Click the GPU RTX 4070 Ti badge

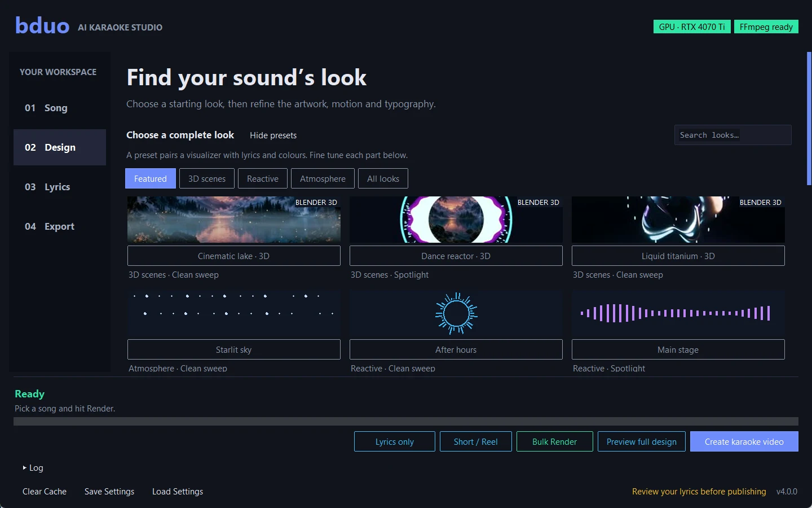point(692,27)
